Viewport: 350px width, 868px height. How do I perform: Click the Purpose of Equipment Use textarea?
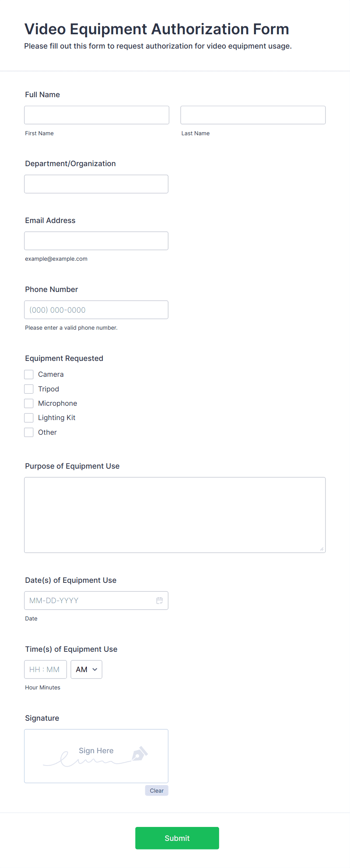[175, 515]
